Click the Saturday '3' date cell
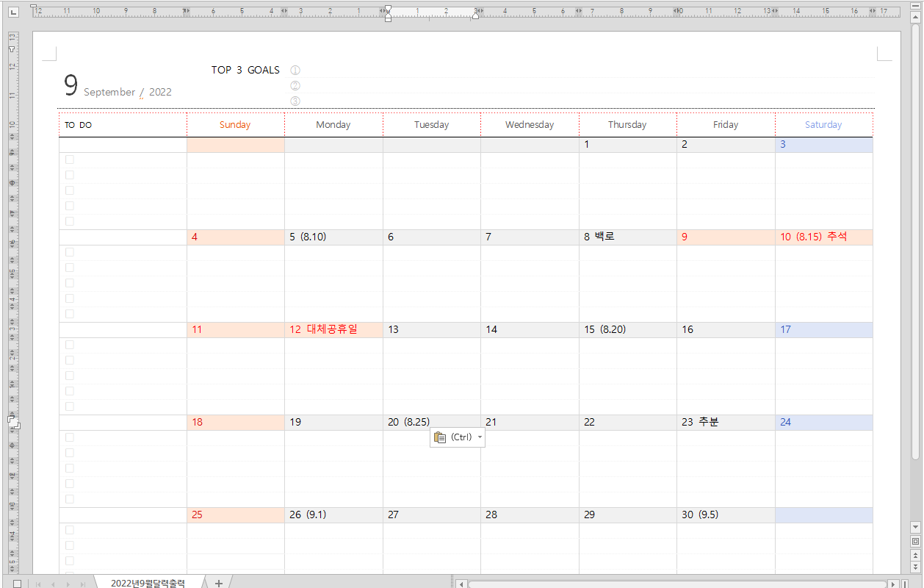The width and height of the screenshot is (924, 588). (x=824, y=145)
